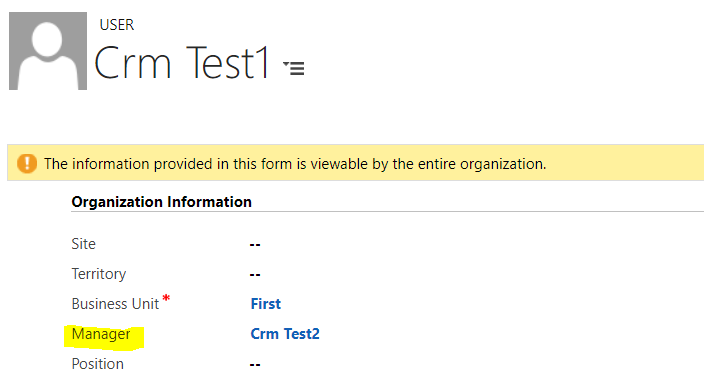Click the Business Unit field label
The height and width of the screenshot is (381, 704).
point(115,304)
